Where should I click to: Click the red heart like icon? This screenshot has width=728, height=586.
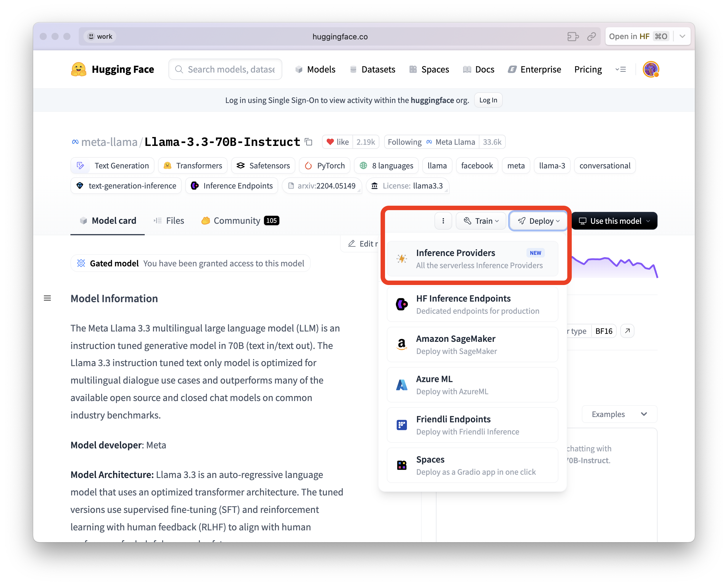point(330,142)
